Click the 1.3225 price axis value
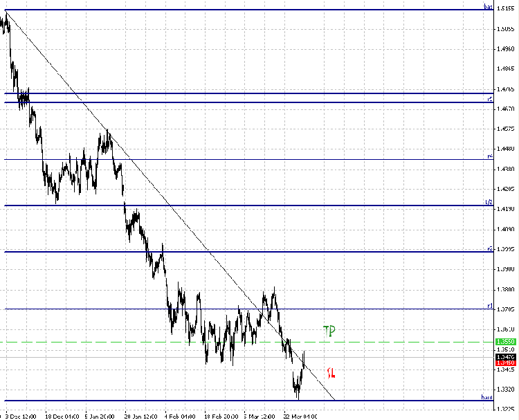The height and width of the screenshot is (420, 519). 506,410
